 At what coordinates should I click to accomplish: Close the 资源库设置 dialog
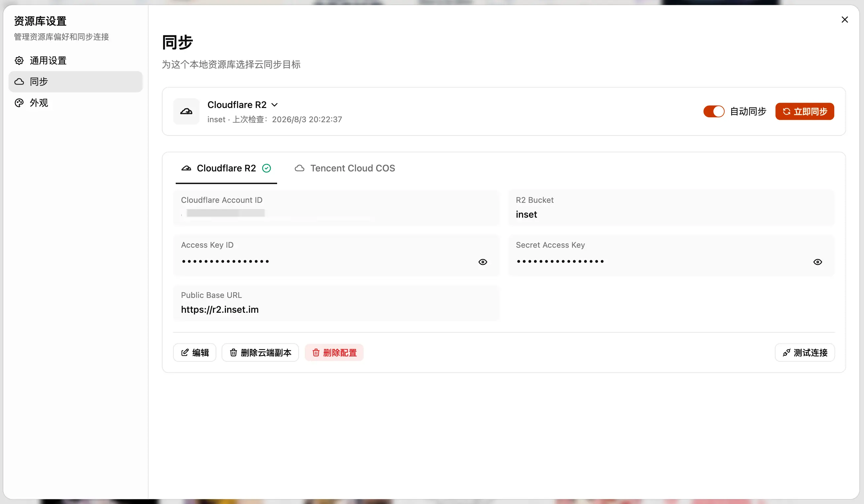point(845,19)
